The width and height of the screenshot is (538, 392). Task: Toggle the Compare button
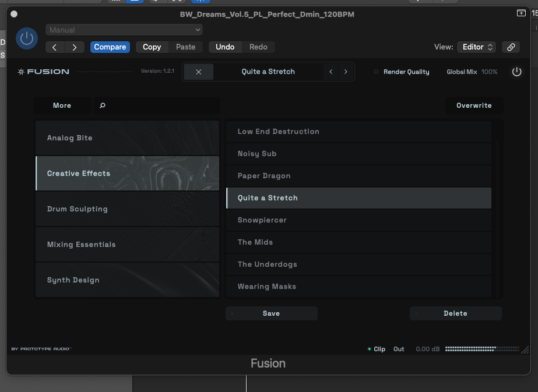tap(110, 47)
